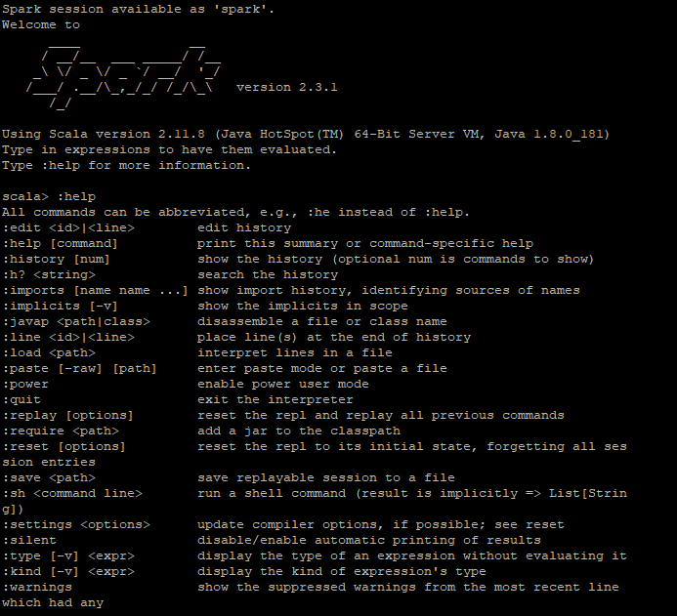Click the ':warnings' command text
This screenshot has height=616, width=677.
point(37,587)
